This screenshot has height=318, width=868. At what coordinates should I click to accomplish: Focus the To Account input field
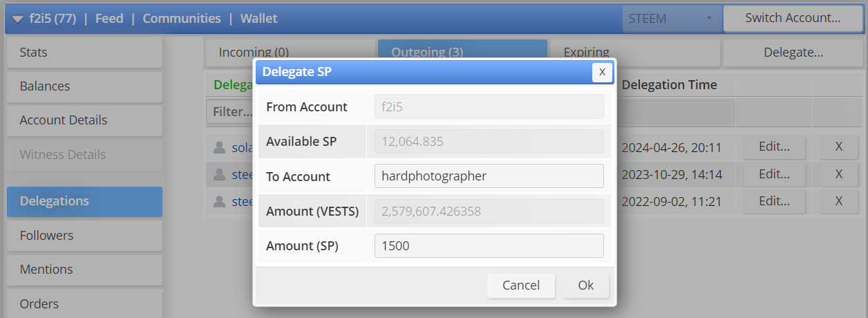[x=489, y=176]
